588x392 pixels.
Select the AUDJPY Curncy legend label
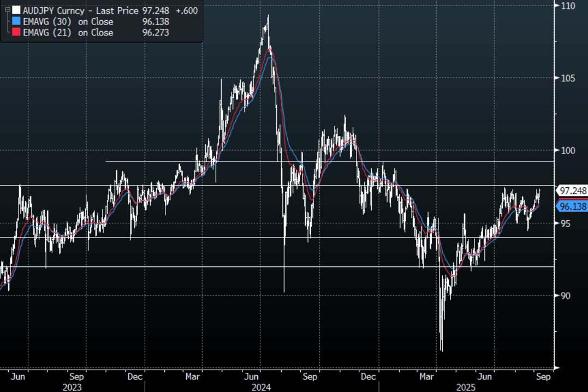click(x=55, y=10)
